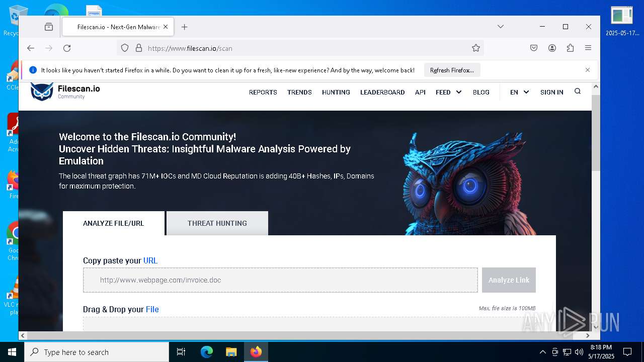The image size is (644, 362).
Task: Open the BLOG link
Action: [x=481, y=93]
